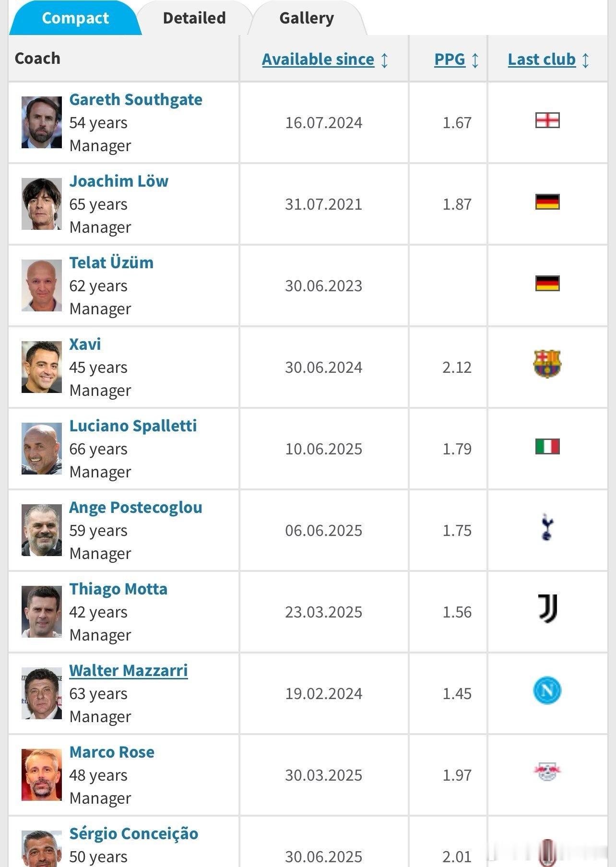The width and height of the screenshot is (616, 867).
Task: Click the England flag icon for Southgate
Action: point(547,120)
